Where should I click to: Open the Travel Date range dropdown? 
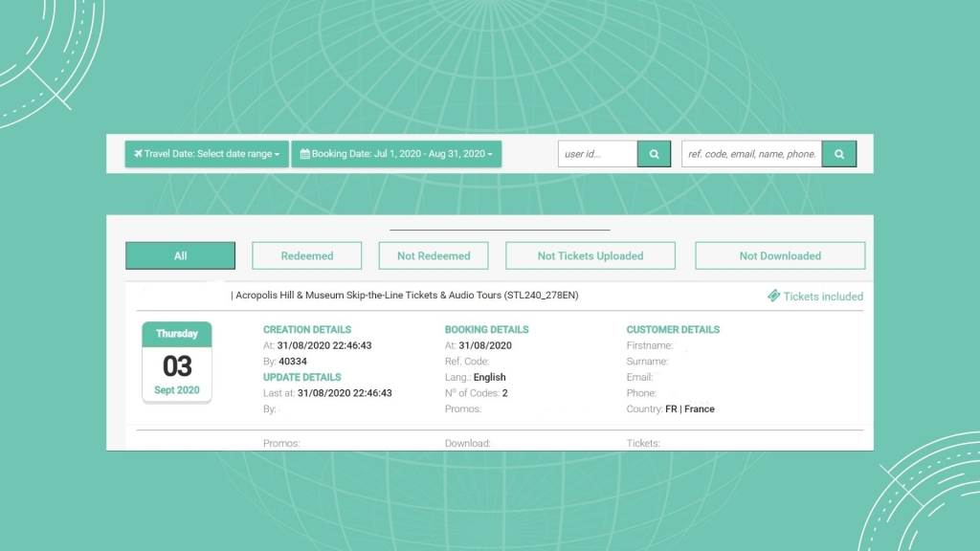click(x=207, y=154)
